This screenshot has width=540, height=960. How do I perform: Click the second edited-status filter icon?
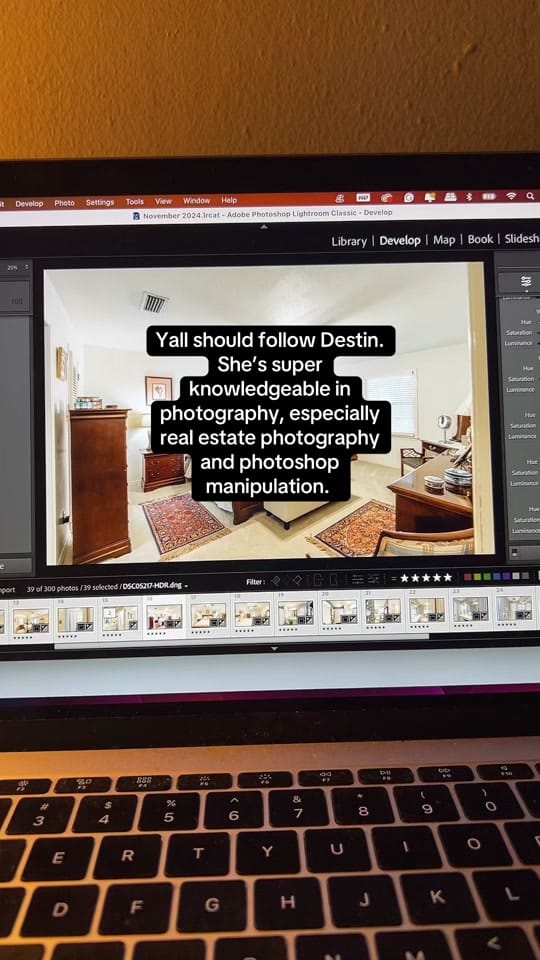point(373,579)
